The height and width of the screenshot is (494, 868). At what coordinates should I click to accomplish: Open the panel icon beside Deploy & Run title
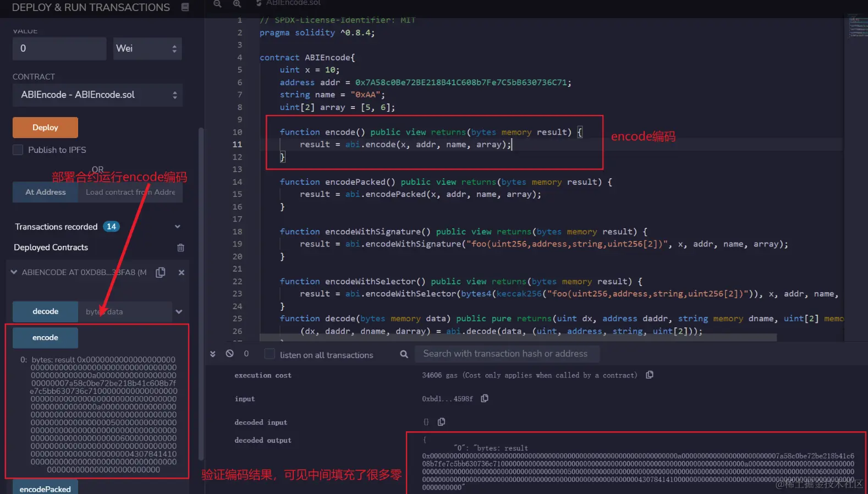(185, 7)
